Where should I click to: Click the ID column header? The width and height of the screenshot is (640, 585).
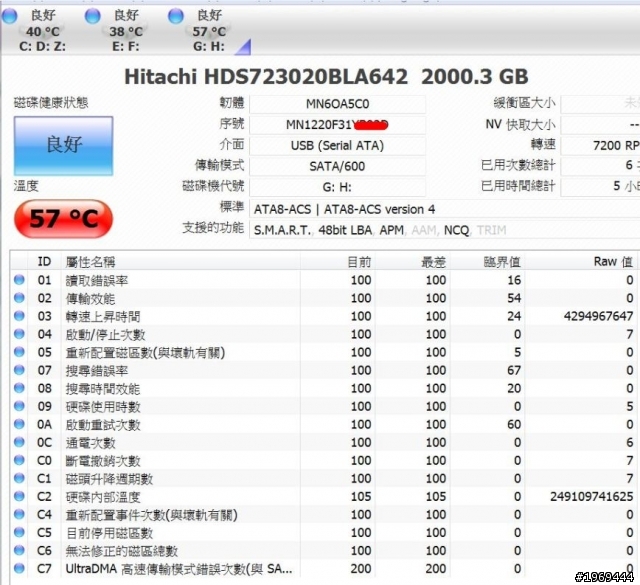(x=44, y=261)
